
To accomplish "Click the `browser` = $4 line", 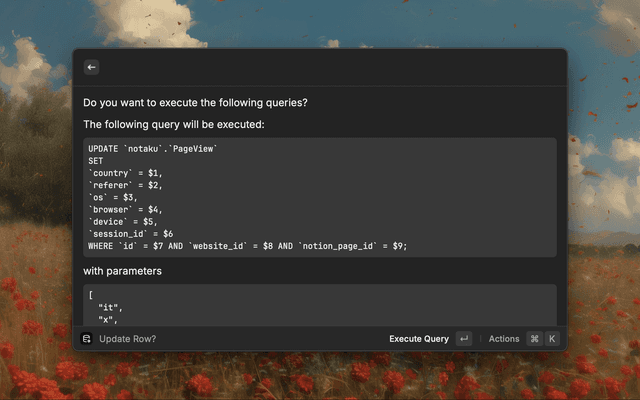I will [125, 210].
